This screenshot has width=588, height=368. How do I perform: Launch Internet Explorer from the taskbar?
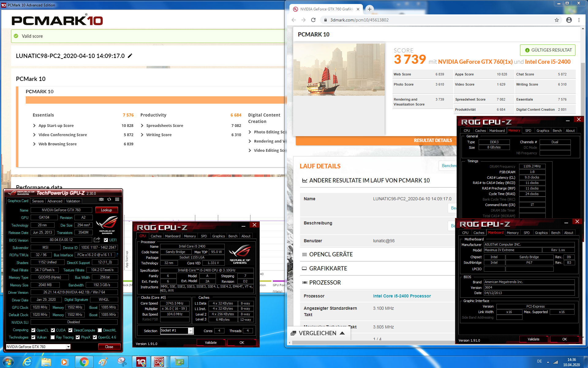(x=27, y=362)
